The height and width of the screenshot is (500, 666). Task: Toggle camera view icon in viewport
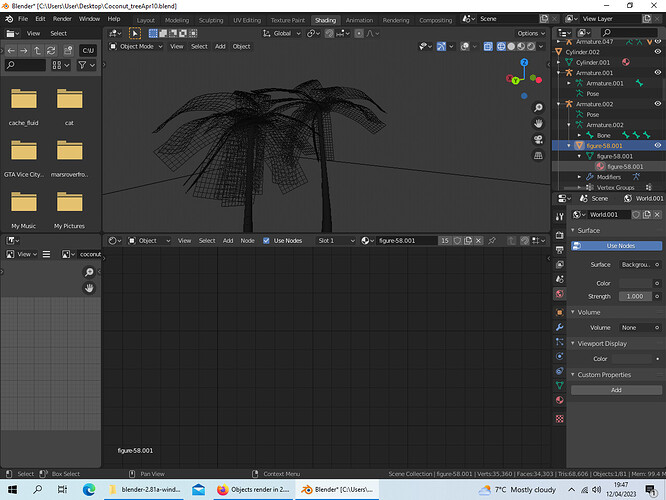(x=538, y=140)
